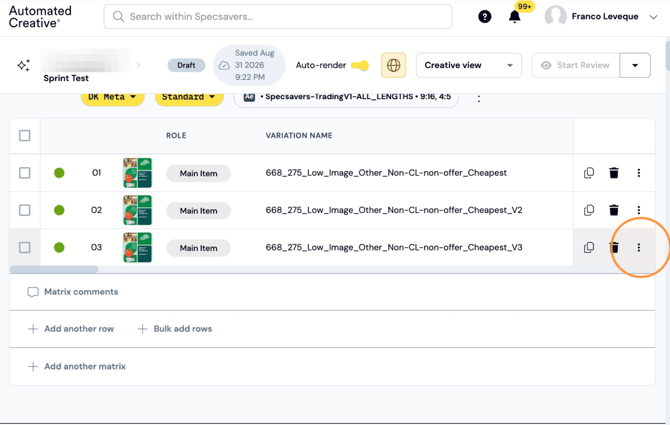
Task: Check the row 02 checkbox
Action: [x=25, y=210]
